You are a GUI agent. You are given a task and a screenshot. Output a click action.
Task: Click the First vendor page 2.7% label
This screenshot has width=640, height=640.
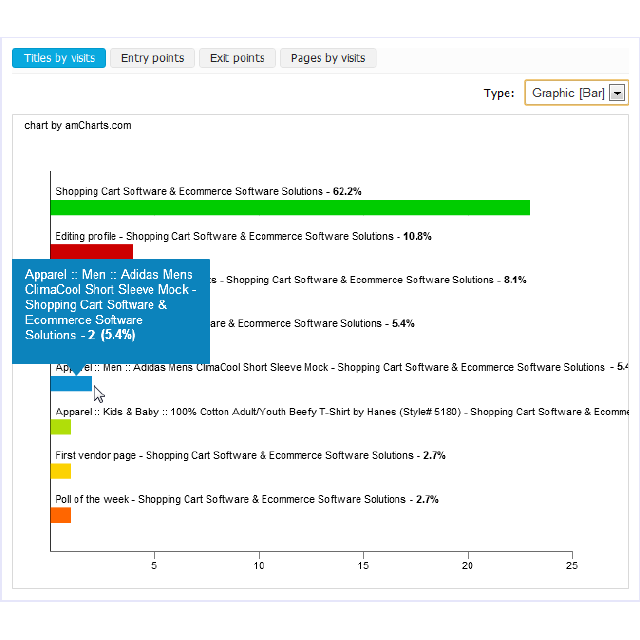pyautogui.click(x=250, y=455)
